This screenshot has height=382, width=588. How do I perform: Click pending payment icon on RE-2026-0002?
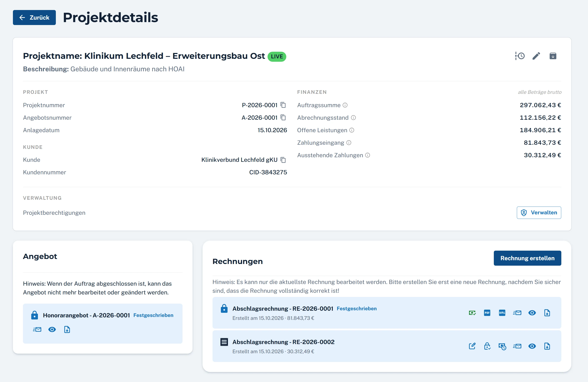pyautogui.click(x=502, y=346)
